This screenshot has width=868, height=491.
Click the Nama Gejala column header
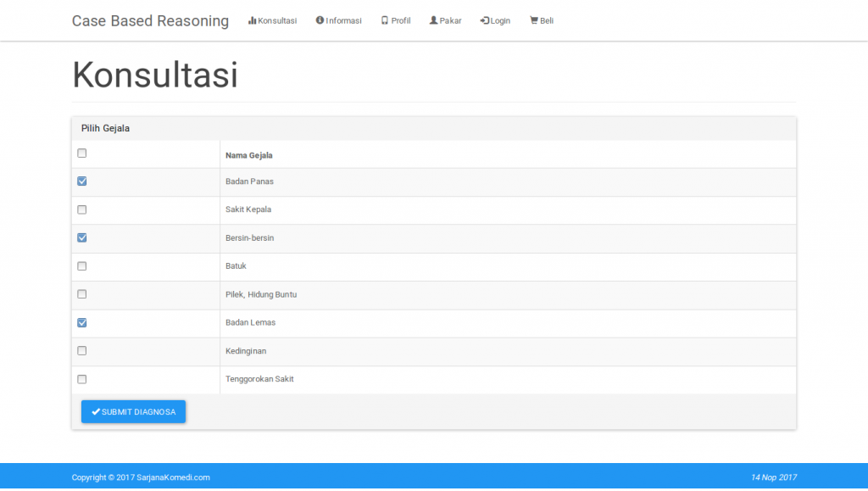pos(249,155)
